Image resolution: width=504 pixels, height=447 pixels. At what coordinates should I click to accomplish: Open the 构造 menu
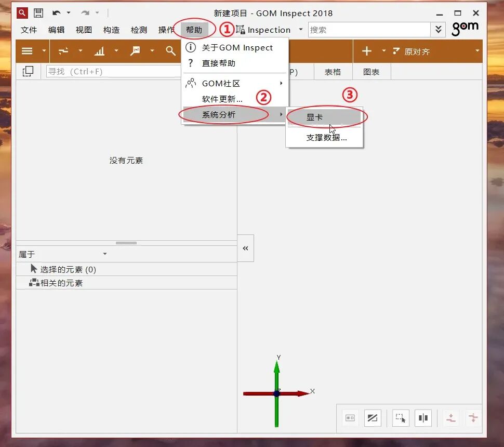111,30
